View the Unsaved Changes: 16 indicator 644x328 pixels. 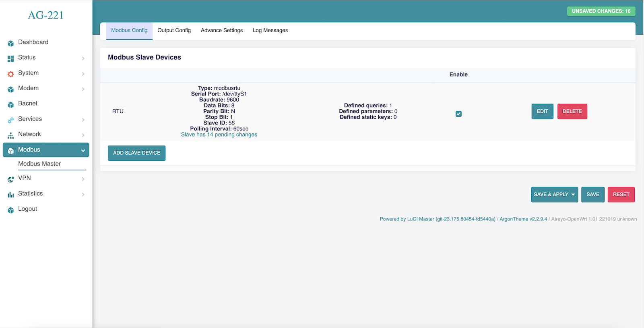coord(601,11)
